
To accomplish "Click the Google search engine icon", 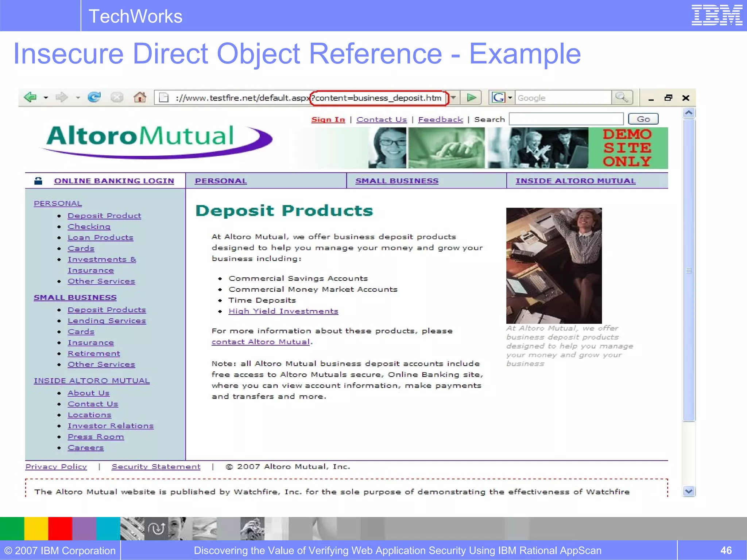I will [498, 98].
